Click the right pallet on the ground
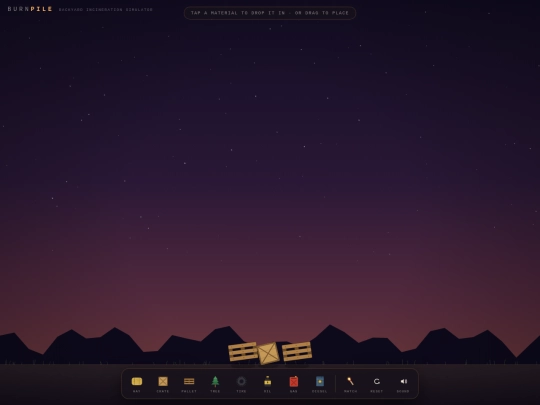 [297, 351]
